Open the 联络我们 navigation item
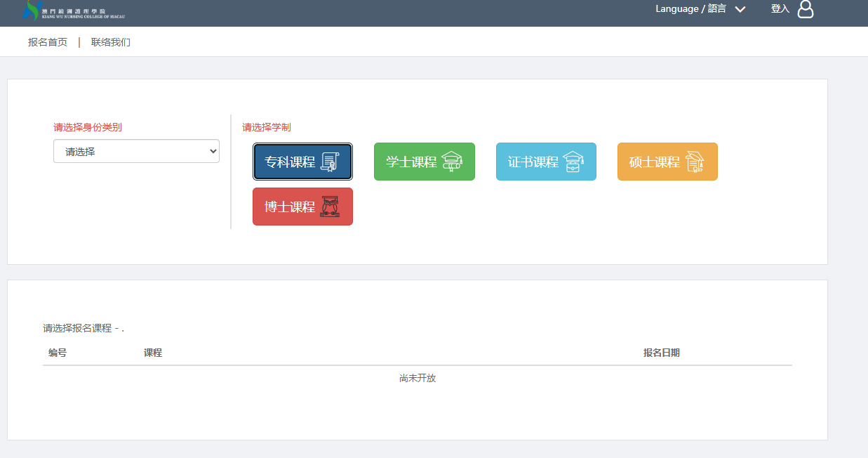 [x=111, y=42]
